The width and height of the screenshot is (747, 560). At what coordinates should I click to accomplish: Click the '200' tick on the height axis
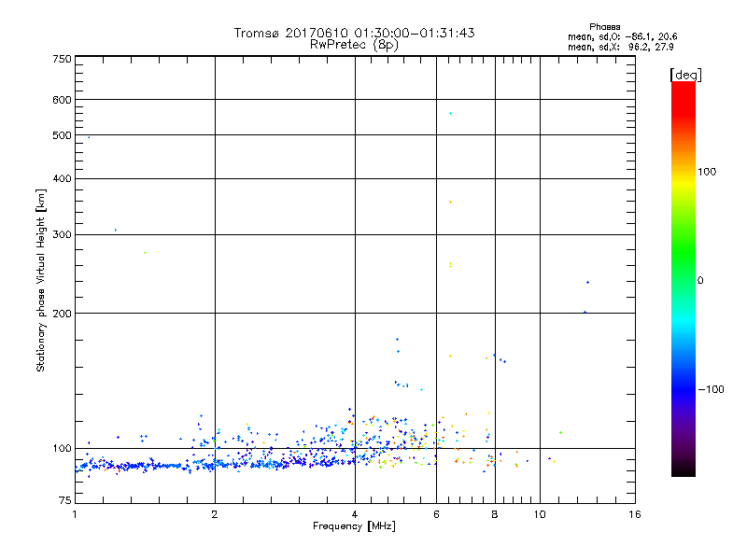(62, 313)
